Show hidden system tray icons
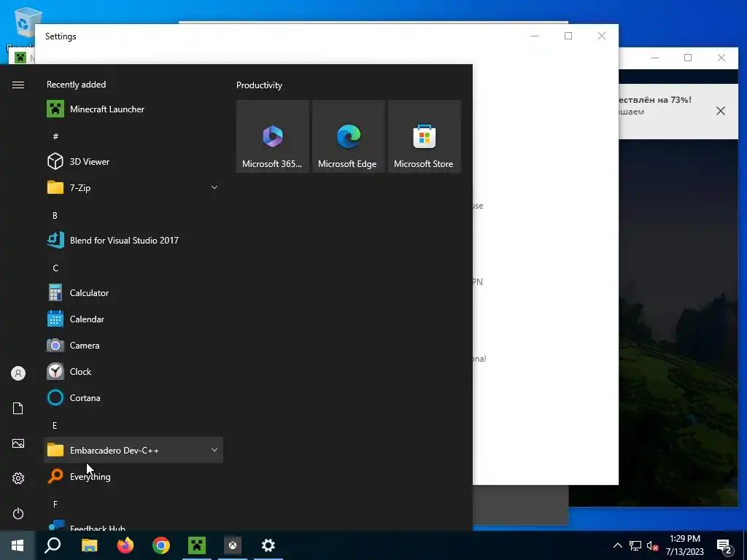 click(617, 545)
